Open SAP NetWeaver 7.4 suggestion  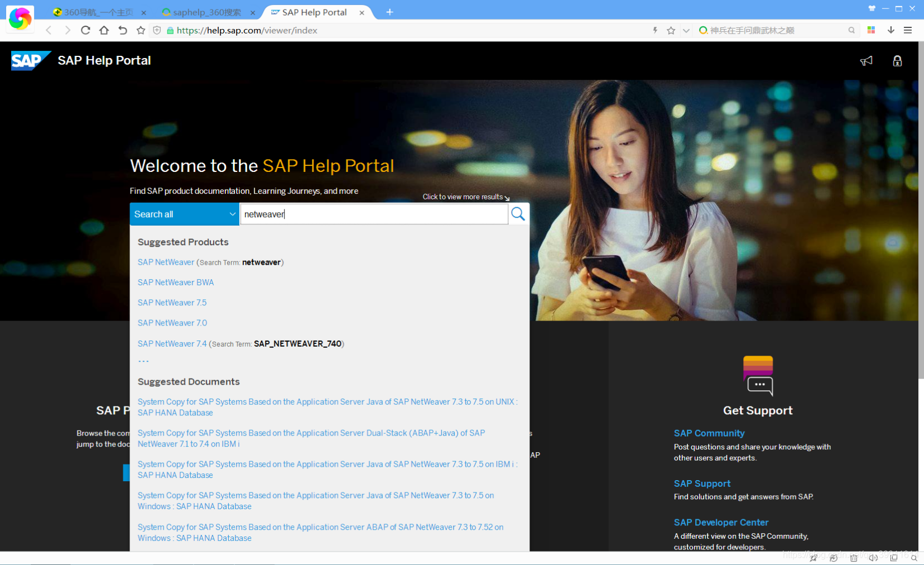tap(172, 344)
